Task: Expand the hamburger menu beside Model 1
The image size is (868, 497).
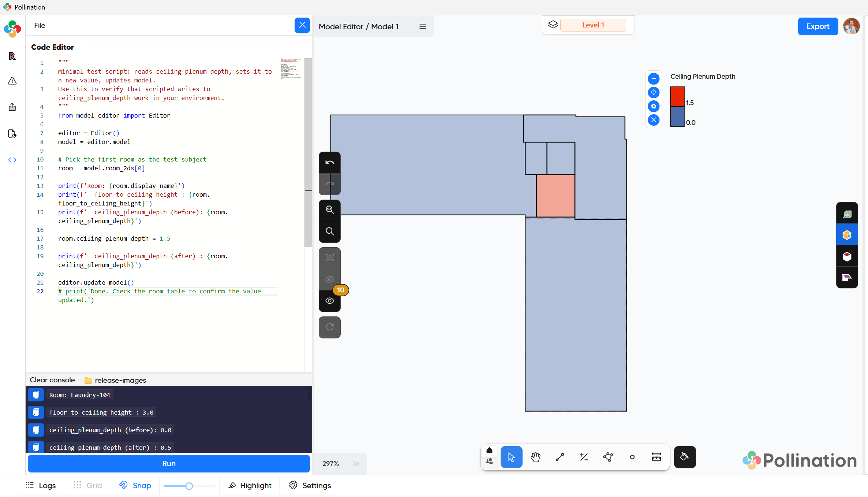Action: [x=423, y=26]
